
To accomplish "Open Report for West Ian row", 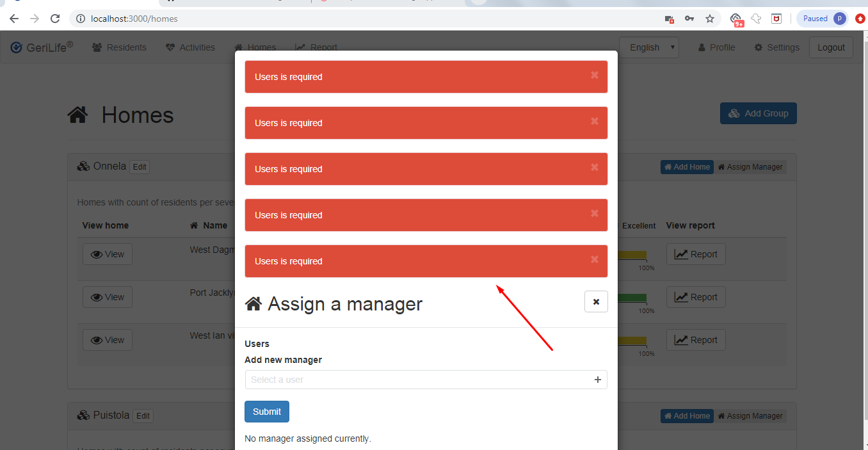I will point(696,340).
